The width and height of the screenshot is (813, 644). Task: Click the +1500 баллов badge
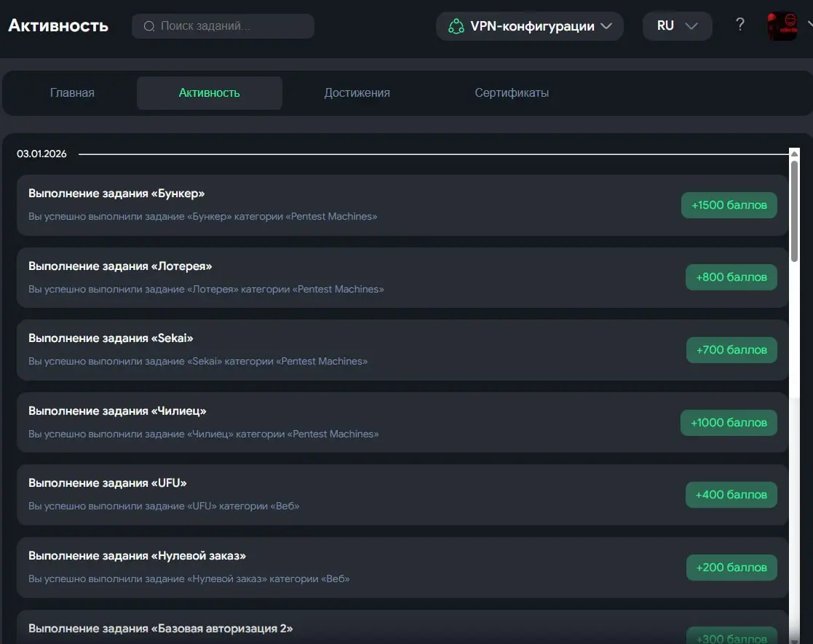[729, 205]
